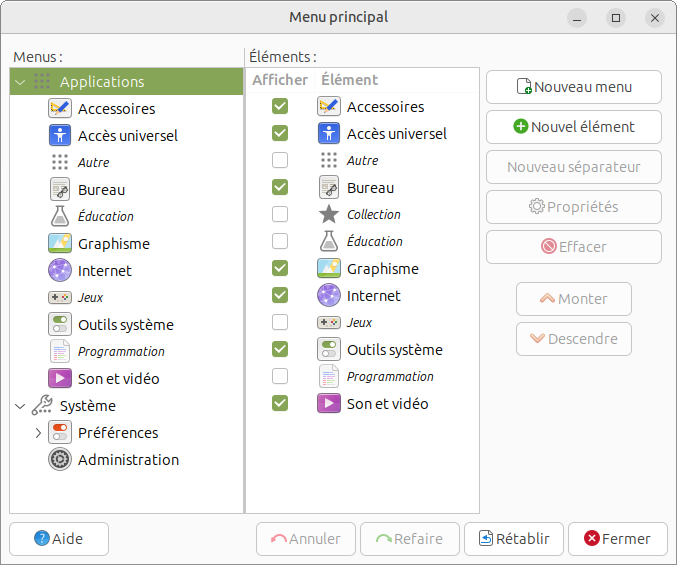Click the Outils système icon in the left tree
This screenshot has width=677, height=565.
(x=60, y=324)
